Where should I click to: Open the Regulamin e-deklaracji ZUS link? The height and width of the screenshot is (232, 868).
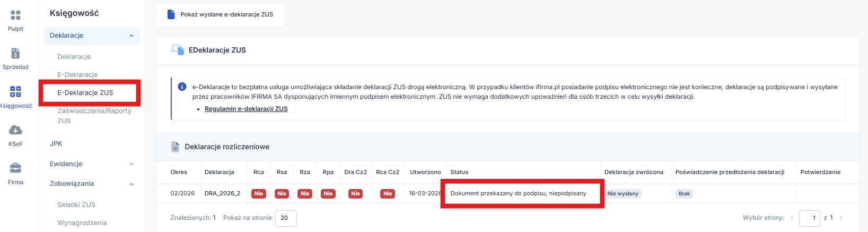246,109
